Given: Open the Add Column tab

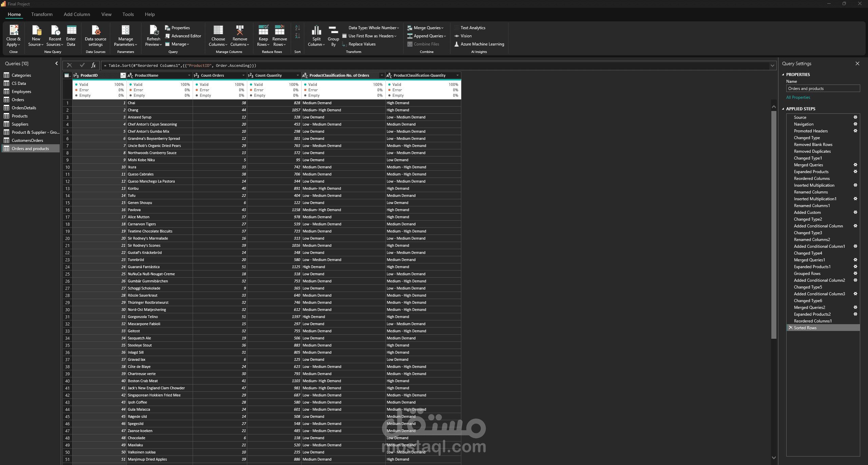Looking at the screenshot, I should [77, 14].
